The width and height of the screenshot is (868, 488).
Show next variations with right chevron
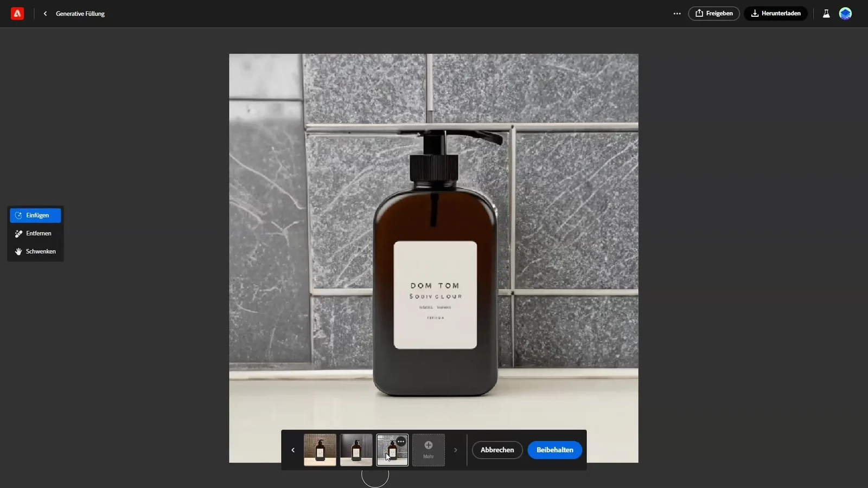pyautogui.click(x=455, y=450)
